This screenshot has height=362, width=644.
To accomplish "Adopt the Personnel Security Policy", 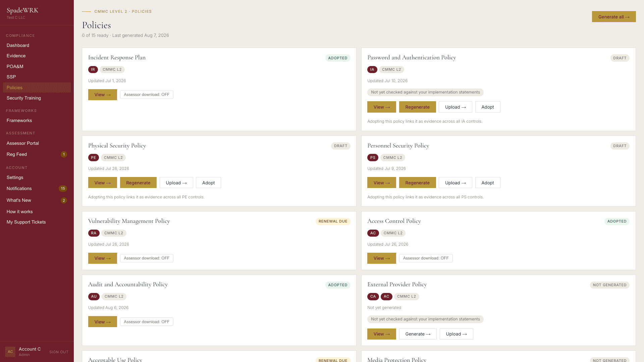I will [488, 183].
